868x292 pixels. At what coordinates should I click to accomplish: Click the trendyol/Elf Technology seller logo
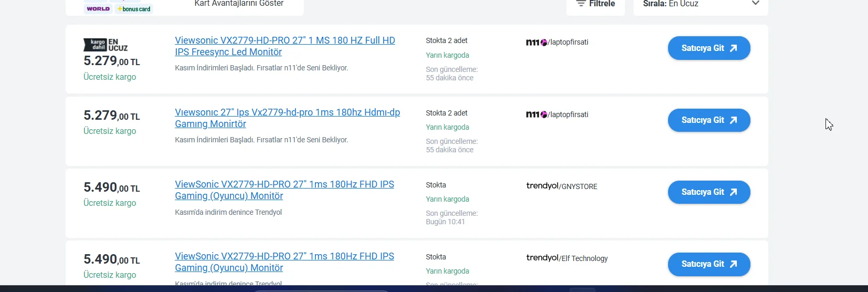(x=567, y=258)
